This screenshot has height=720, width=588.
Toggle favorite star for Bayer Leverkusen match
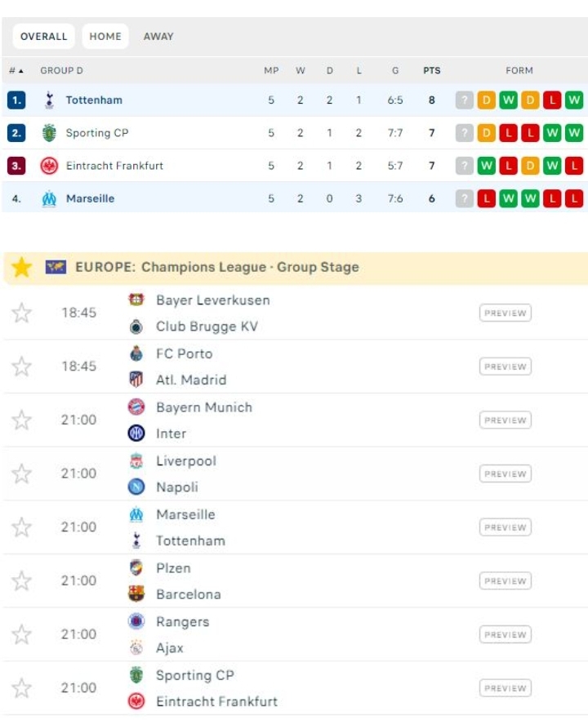pyautogui.click(x=21, y=313)
